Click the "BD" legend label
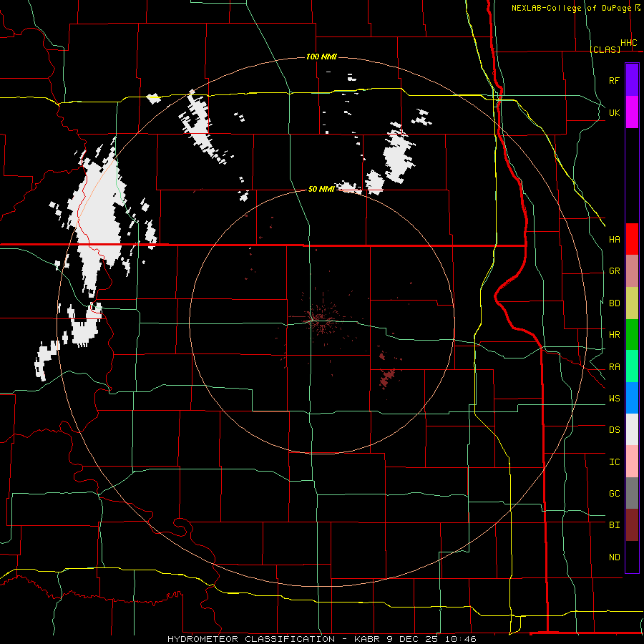 tap(614, 303)
